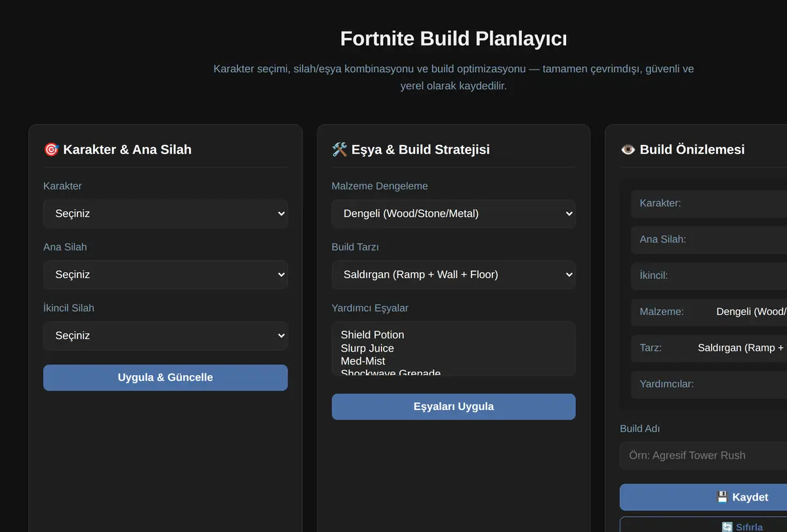Image resolution: width=787 pixels, height=532 pixels.
Task: Select Shockwave Grenade in the list
Action: (x=453, y=373)
